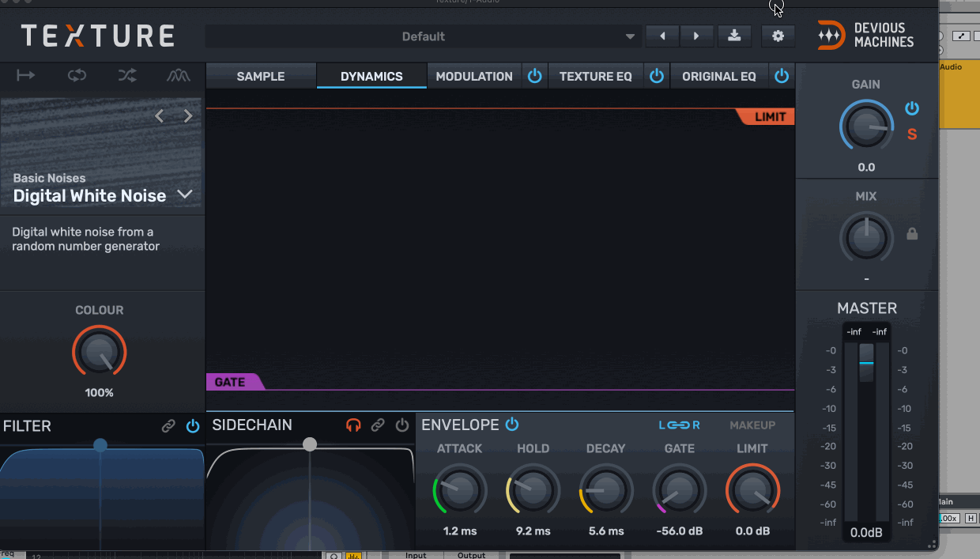This screenshot has width=980, height=559.
Task: Click the master 0.0dB readout
Action: pos(866,533)
